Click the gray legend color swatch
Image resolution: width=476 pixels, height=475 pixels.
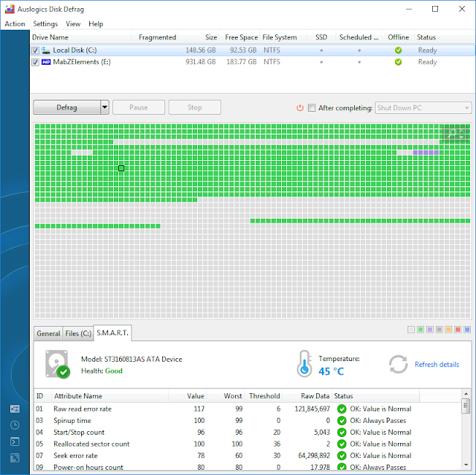439,330
